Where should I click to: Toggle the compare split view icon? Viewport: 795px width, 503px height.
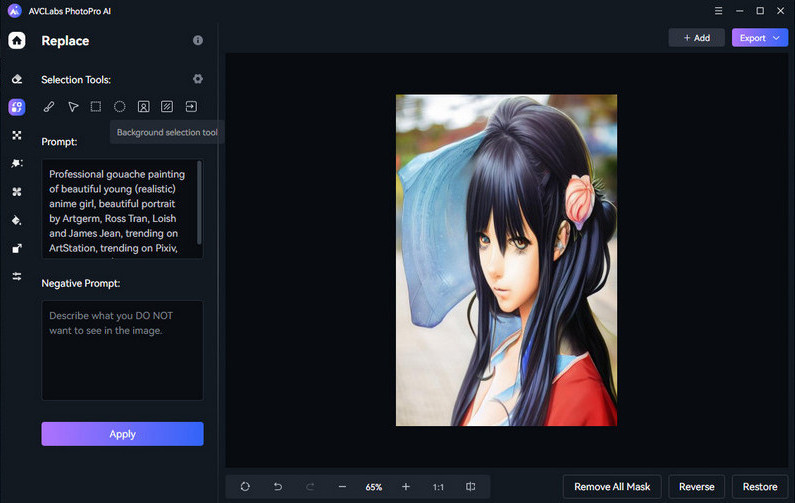pos(471,487)
